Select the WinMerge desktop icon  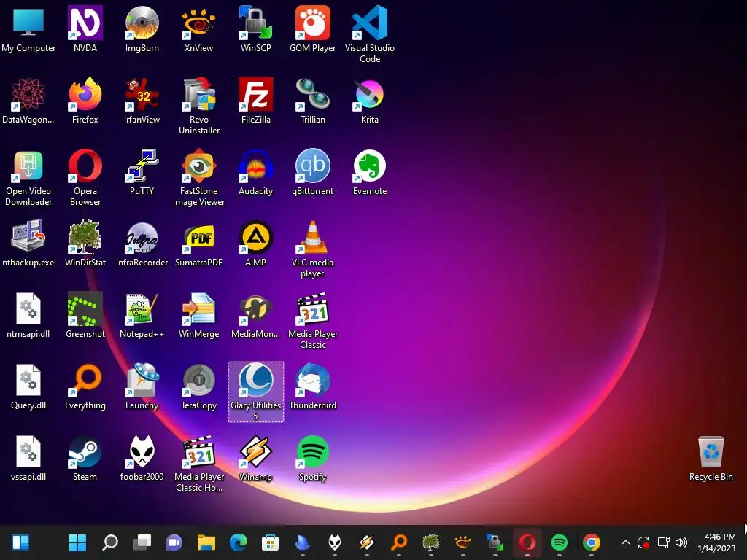click(x=198, y=314)
